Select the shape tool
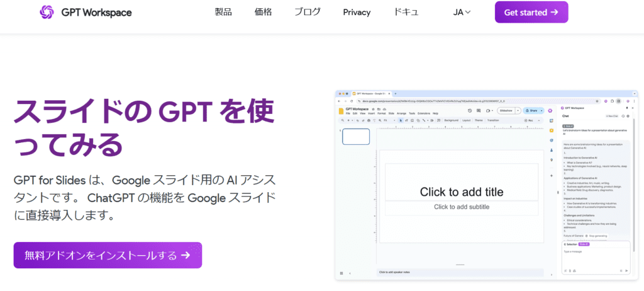Image resolution: width=644 pixels, height=291 pixels. pos(418,120)
